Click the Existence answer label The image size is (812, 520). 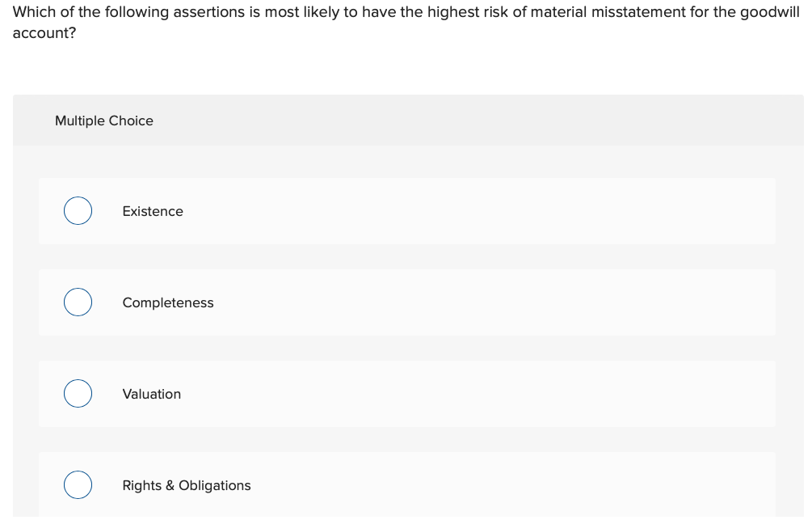point(153,211)
